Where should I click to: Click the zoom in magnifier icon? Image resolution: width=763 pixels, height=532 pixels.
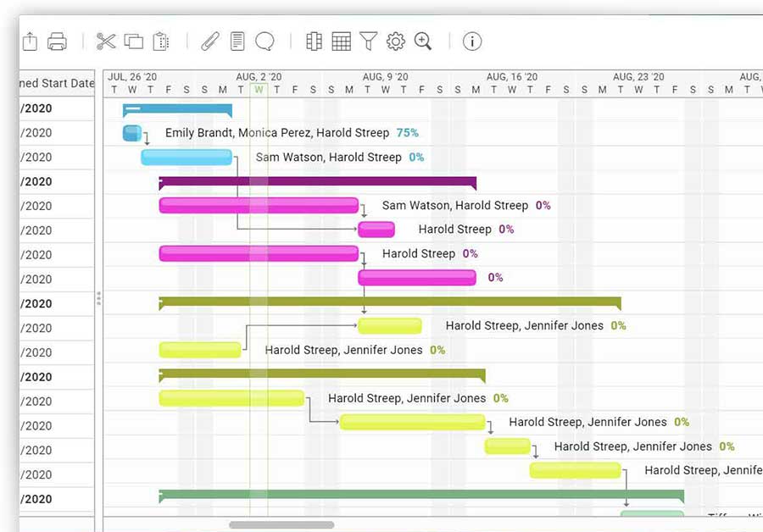tap(423, 42)
